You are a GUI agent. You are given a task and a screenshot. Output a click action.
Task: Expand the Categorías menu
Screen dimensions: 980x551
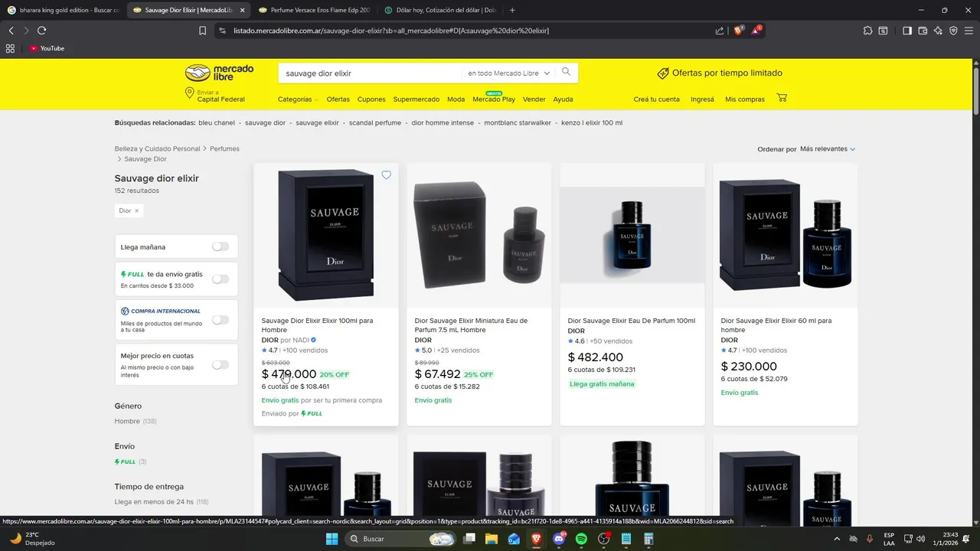click(298, 99)
